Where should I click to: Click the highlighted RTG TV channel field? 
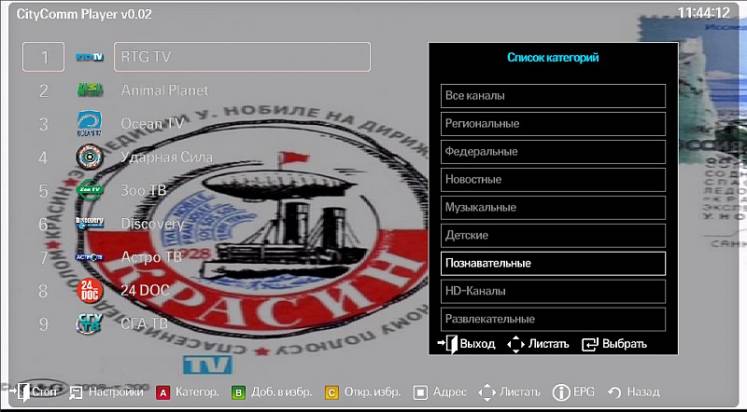pyautogui.click(x=242, y=57)
